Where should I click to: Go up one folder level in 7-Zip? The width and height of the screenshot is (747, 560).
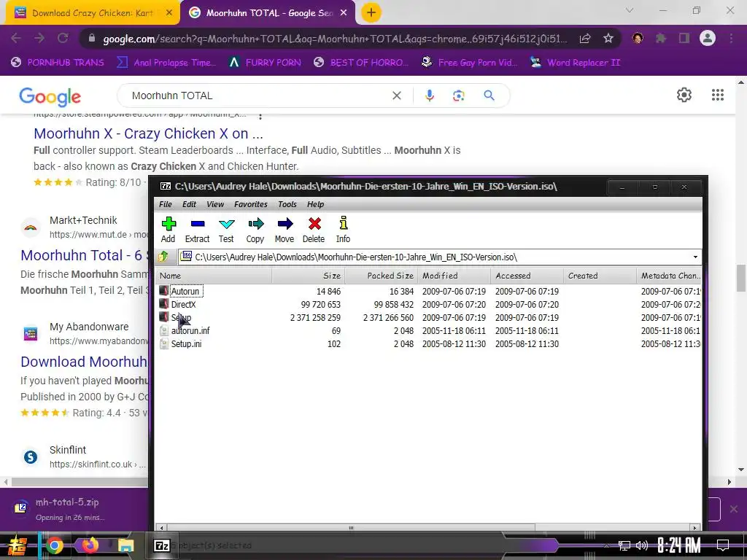tap(163, 257)
